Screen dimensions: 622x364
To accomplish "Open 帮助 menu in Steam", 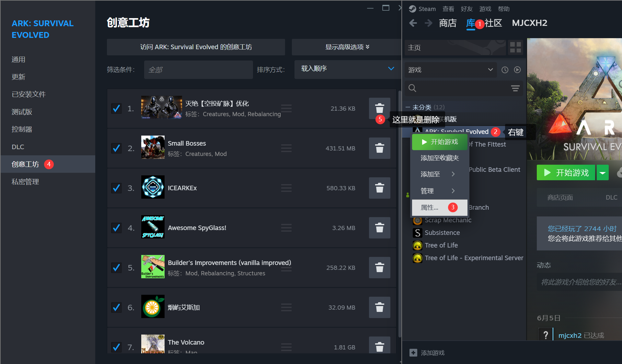I will (x=504, y=9).
